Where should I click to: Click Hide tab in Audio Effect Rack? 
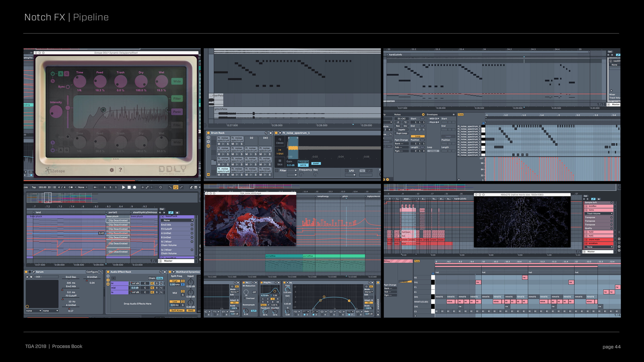point(160,278)
